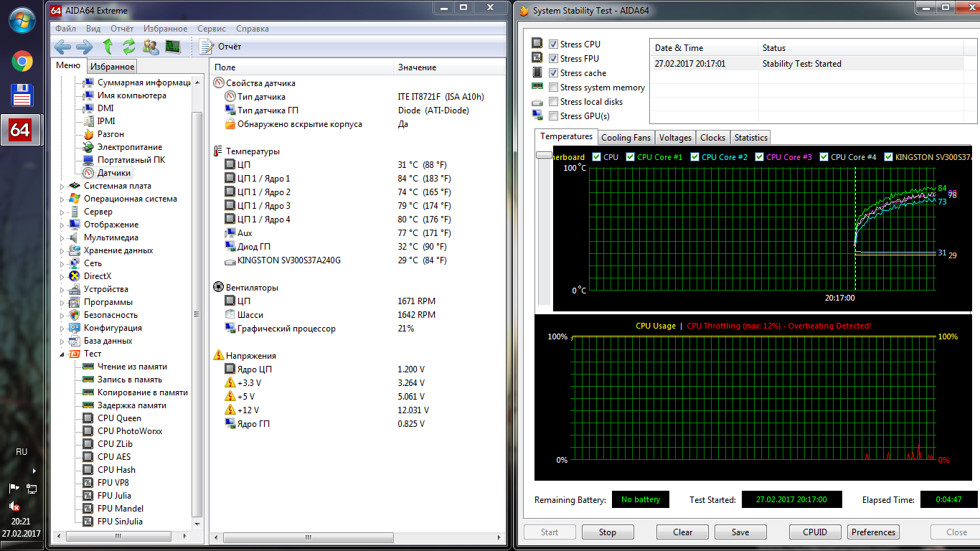The height and width of the screenshot is (551, 980).
Task: Toggle the CPU Core #3 graph checkbox
Action: tap(759, 157)
